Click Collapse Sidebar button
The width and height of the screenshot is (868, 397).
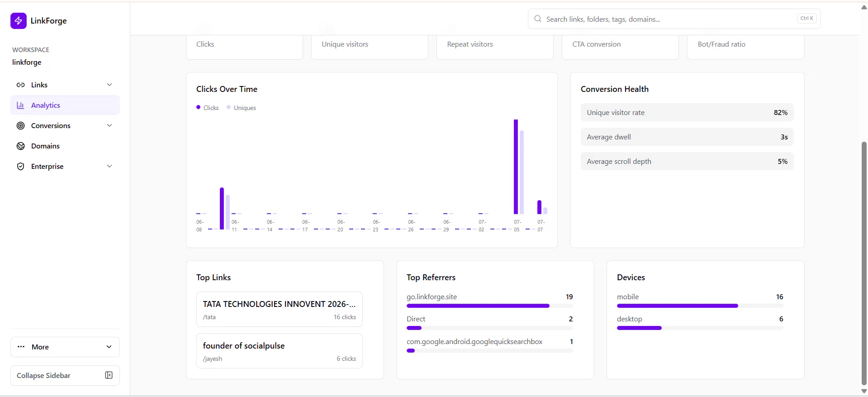click(65, 376)
